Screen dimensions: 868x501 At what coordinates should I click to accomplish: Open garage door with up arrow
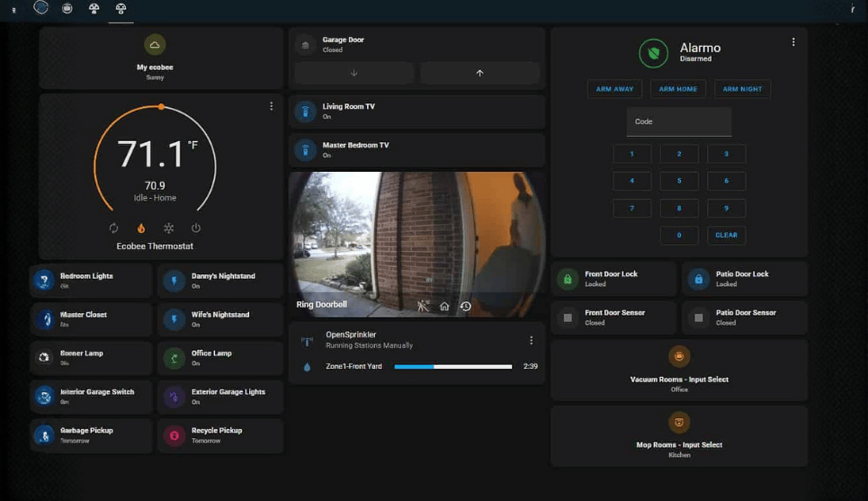[479, 73]
